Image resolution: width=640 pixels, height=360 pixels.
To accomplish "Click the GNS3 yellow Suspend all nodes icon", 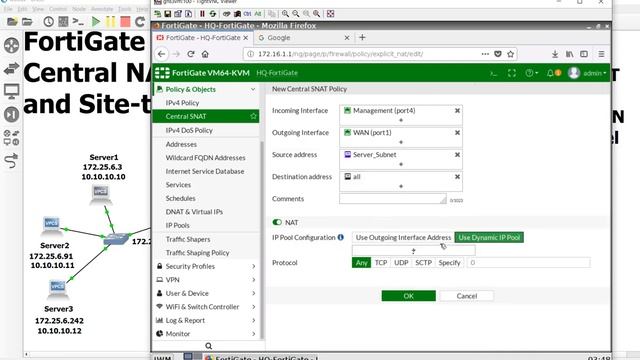I will [111, 21].
